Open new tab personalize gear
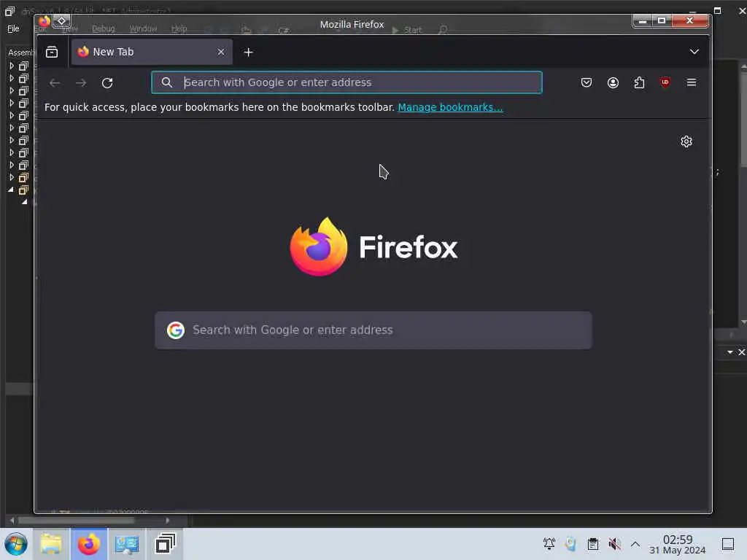The width and height of the screenshot is (747, 560). [686, 141]
